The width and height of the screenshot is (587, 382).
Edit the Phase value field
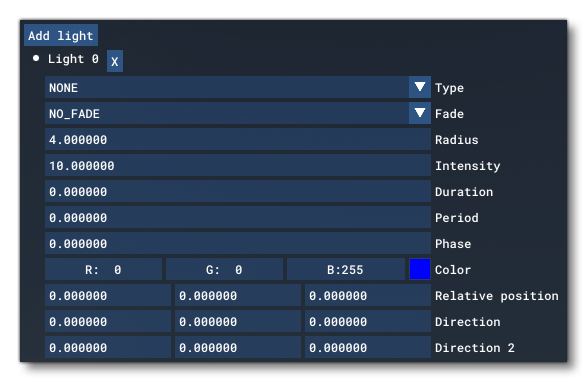click(238, 243)
